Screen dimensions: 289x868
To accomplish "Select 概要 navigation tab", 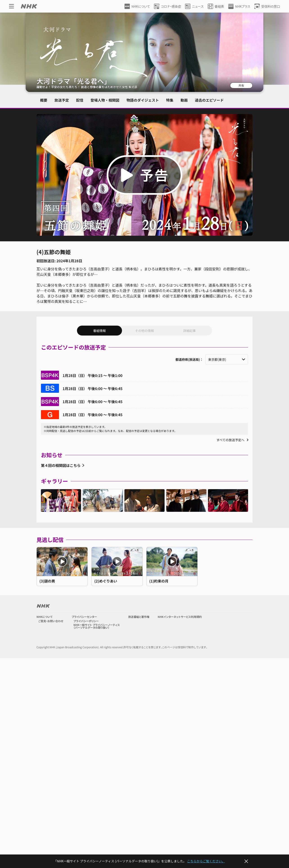I will [44, 100].
